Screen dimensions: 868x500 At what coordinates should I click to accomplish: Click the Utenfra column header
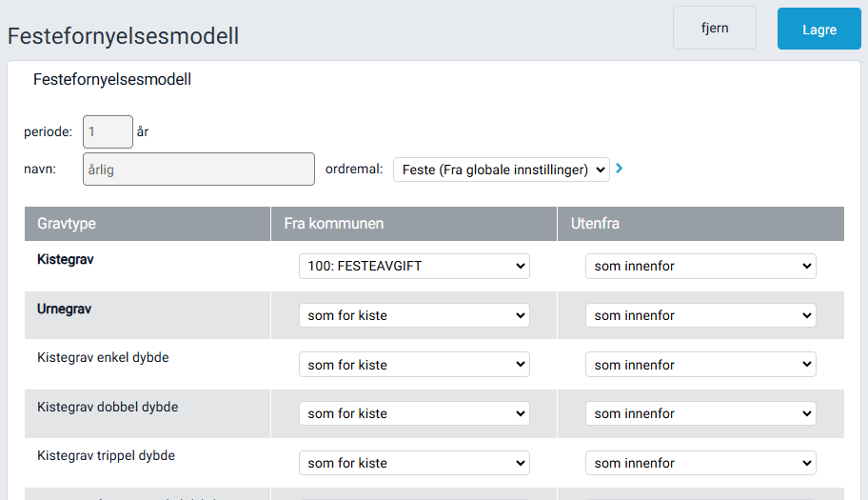pos(596,224)
